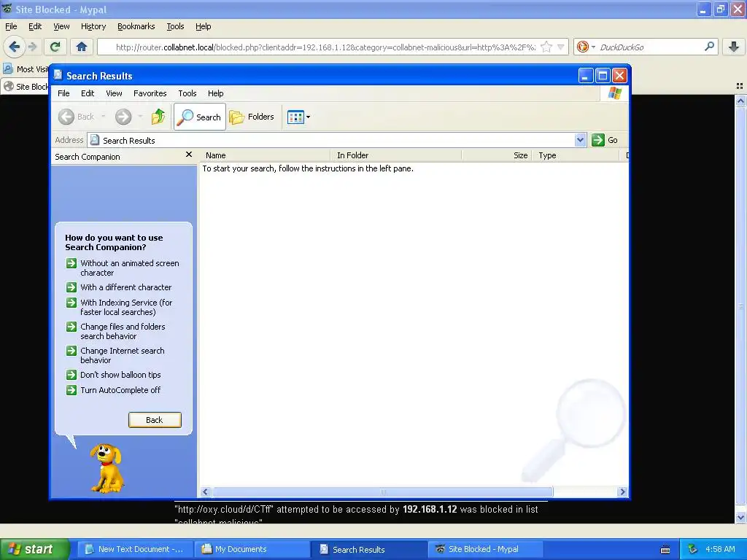Show the Folders pane
This screenshot has height=560, width=747.
pyautogui.click(x=252, y=117)
